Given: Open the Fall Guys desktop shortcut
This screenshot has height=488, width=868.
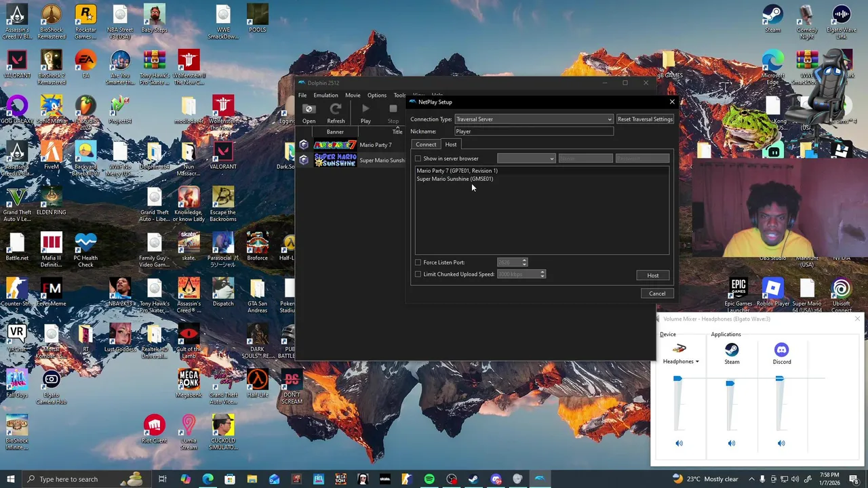Looking at the screenshot, I should point(17,384).
